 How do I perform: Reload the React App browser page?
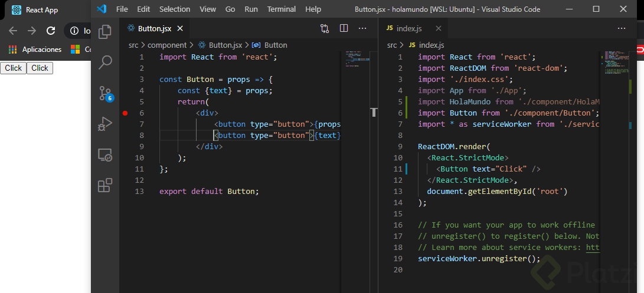(51, 31)
